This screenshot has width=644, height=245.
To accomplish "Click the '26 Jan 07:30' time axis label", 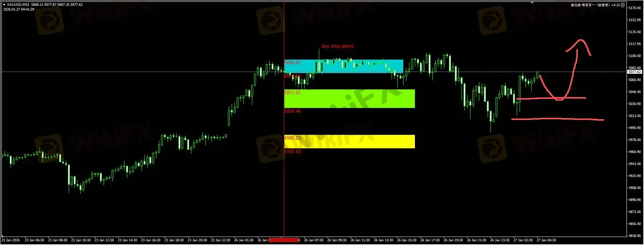I will point(313,240).
